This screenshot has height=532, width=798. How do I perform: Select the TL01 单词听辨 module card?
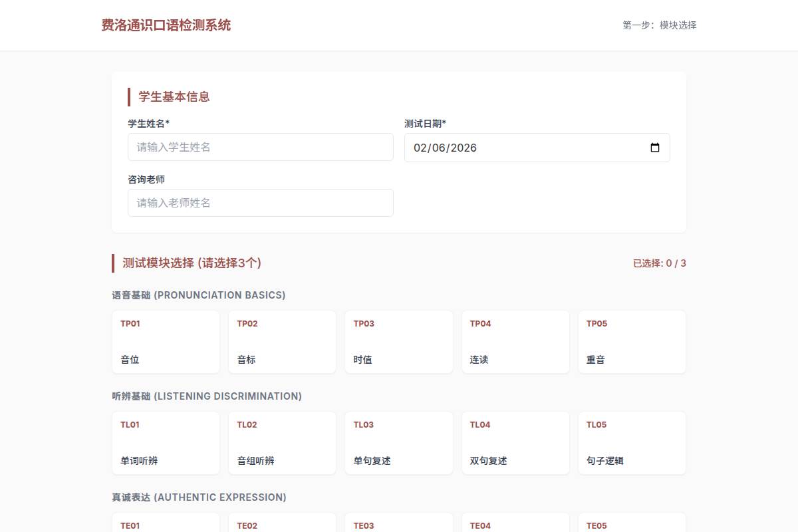(166, 442)
